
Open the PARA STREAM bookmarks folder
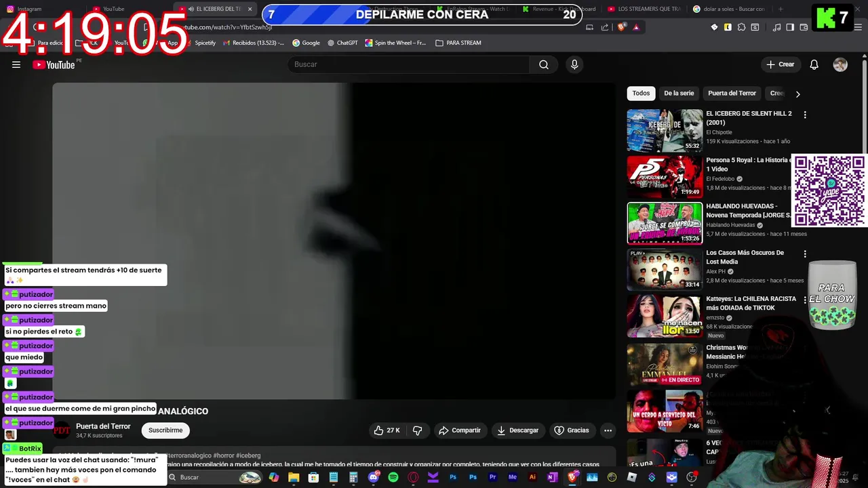tap(458, 43)
